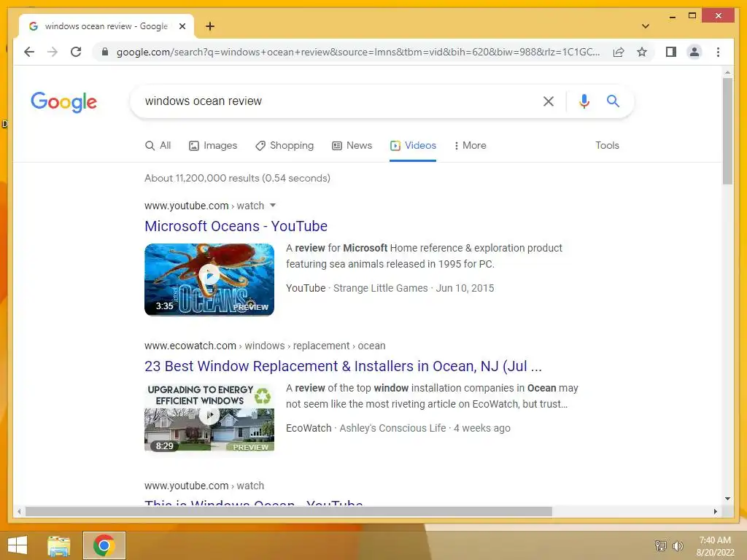747x560 pixels.
Task: Open the 'Microsoft Oceans - YouTube' result
Action: 236,226
